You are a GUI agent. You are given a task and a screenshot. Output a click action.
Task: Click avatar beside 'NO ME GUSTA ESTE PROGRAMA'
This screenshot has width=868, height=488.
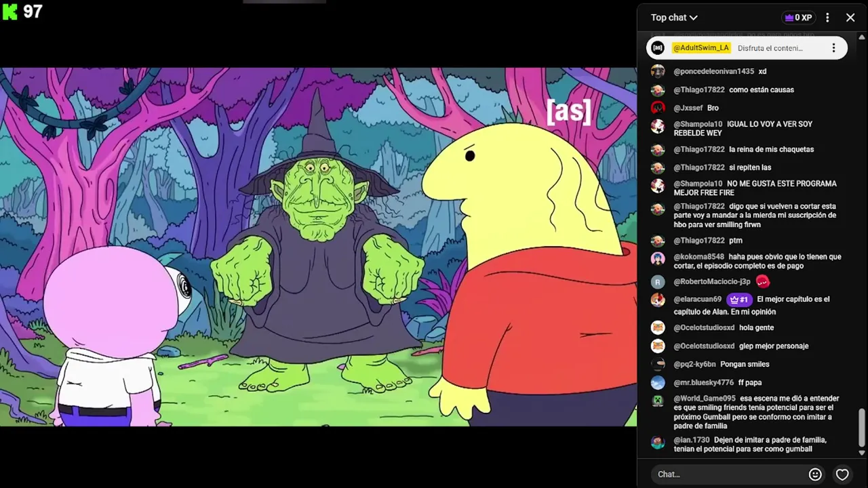(658, 186)
